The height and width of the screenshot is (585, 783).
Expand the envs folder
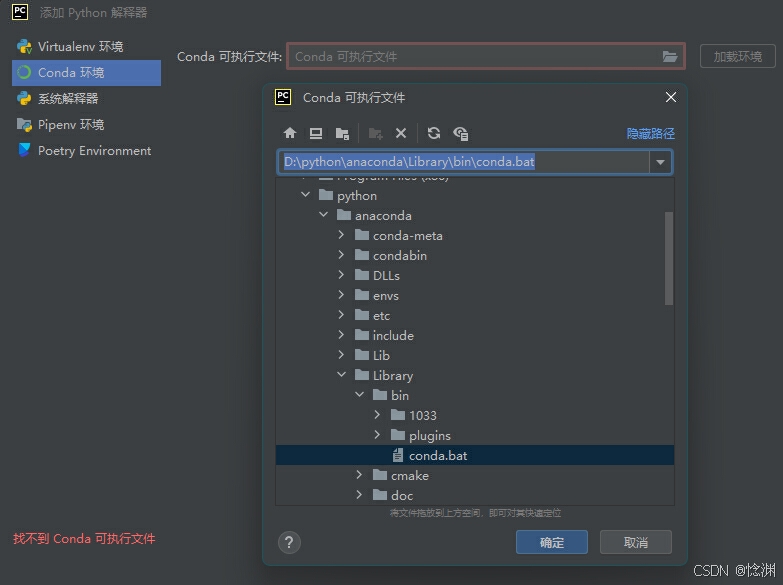(341, 295)
